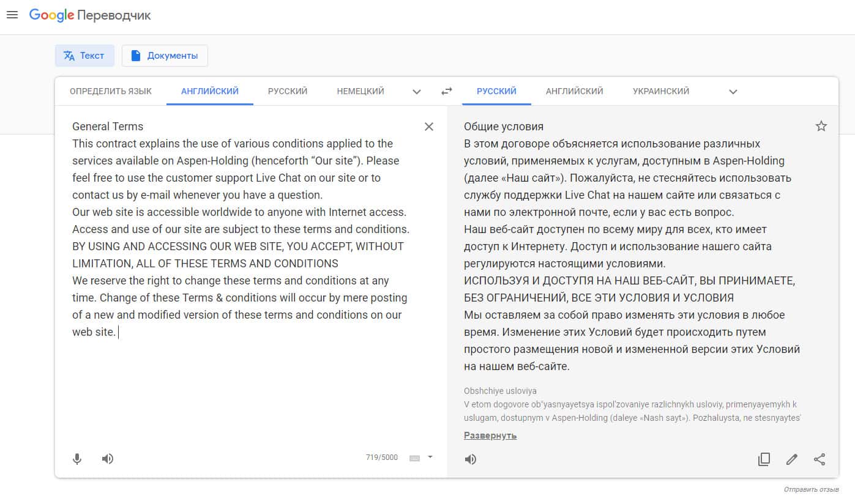Switch to the Документы mode
This screenshot has width=855, height=504.
(x=165, y=56)
